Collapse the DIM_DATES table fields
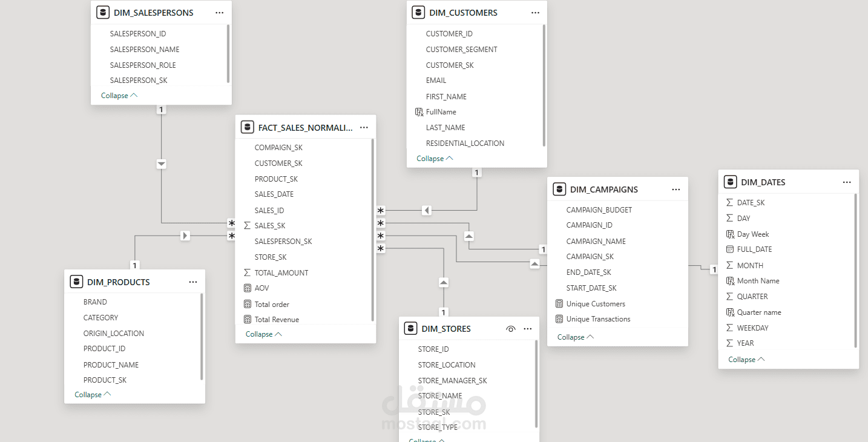The image size is (868, 442). pos(746,360)
